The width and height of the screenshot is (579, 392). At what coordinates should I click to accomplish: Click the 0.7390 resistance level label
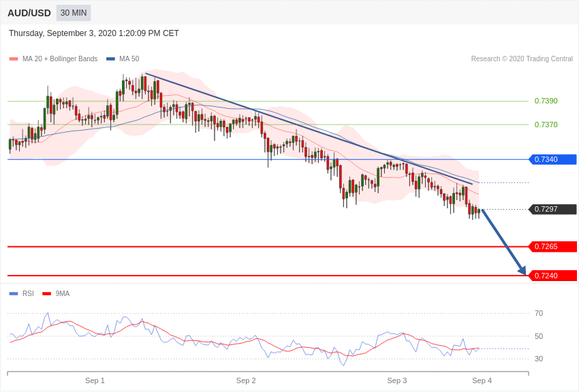coord(546,101)
